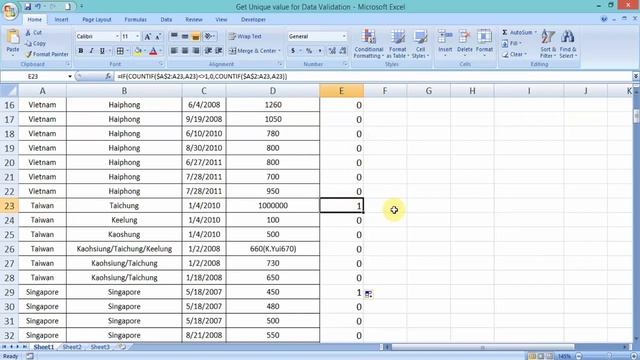The height and width of the screenshot is (360, 640).
Task: Apply Accounting dollar number format
Action: click(x=293, y=51)
